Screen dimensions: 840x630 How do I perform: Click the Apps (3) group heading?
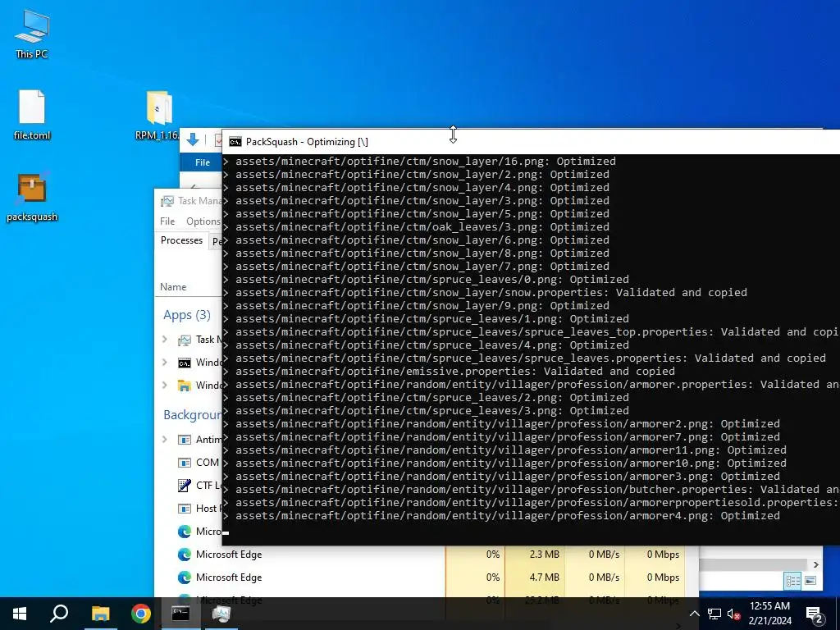(x=187, y=315)
